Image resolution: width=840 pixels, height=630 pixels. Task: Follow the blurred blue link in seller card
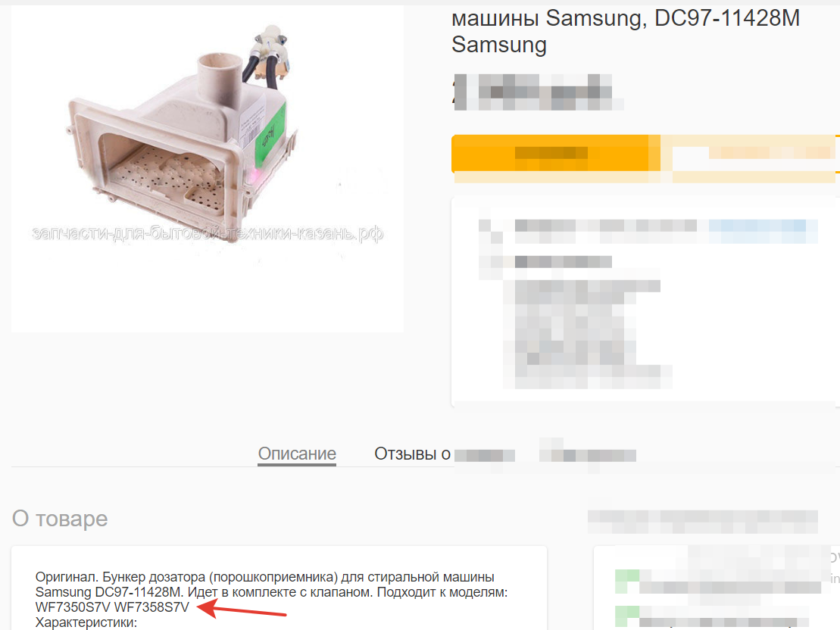(x=763, y=230)
